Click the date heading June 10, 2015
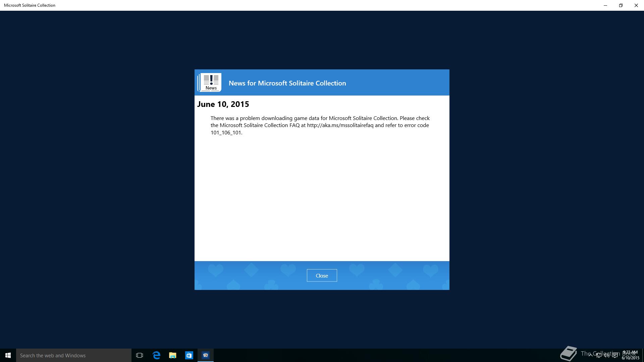 (223, 104)
